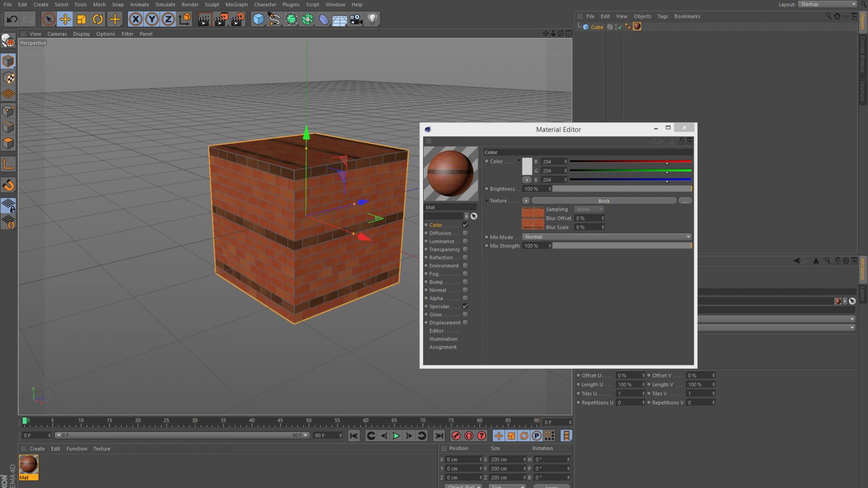Image resolution: width=868 pixels, height=488 pixels.
Task: Open the MoGraph menu
Action: [x=236, y=4]
